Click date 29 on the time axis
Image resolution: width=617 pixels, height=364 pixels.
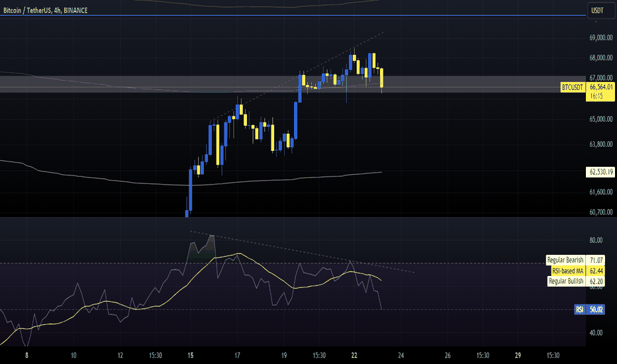coord(518,355)
